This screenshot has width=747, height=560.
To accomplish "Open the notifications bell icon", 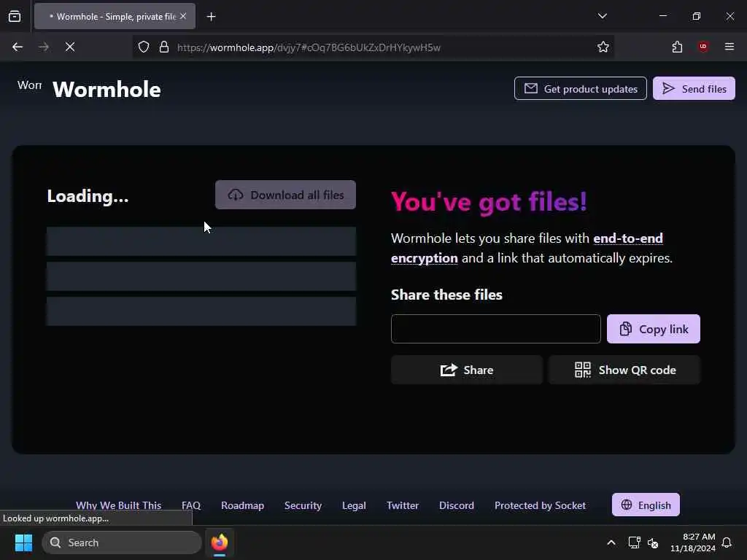I will [x=727, y=542].
